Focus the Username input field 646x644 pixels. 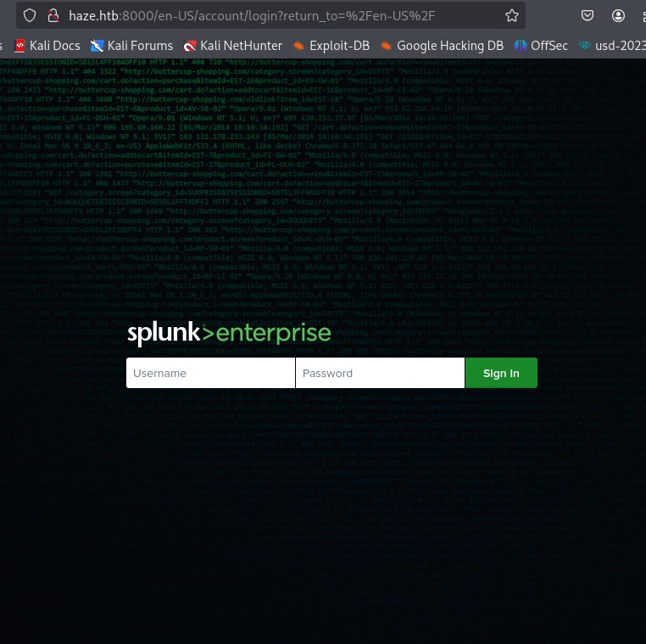[210, 373]
